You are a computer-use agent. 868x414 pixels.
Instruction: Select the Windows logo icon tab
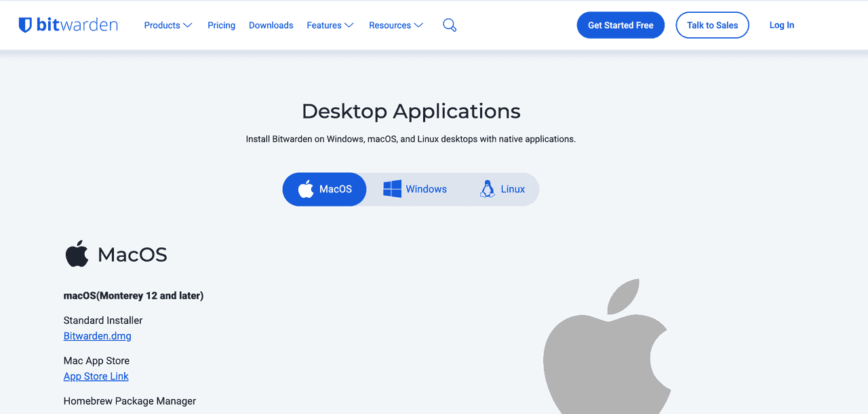pos(392,189)
